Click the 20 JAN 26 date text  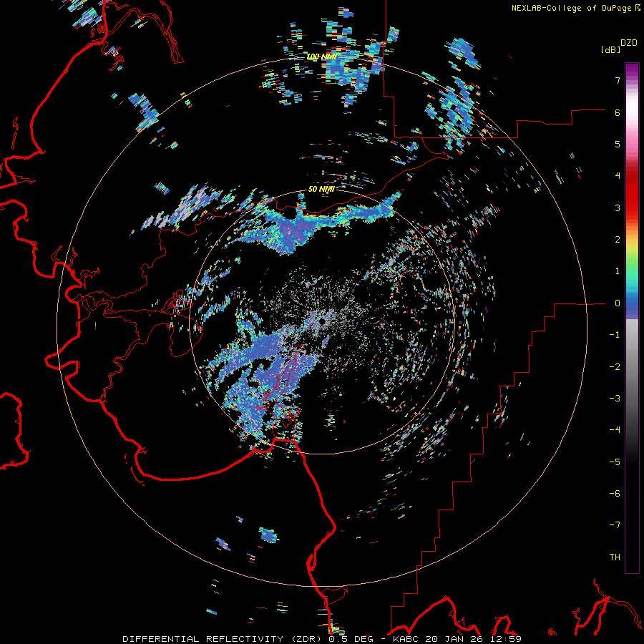point(454,639)
